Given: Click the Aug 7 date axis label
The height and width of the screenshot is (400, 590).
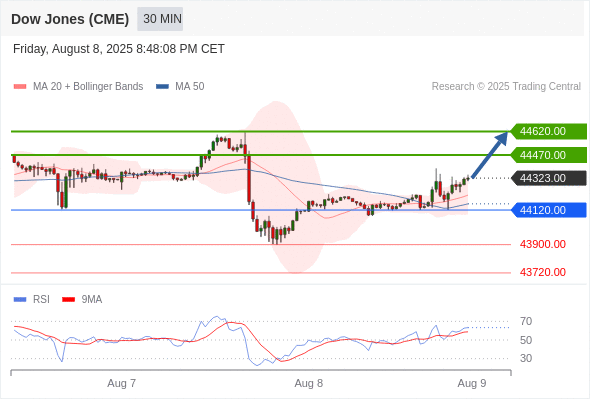Looking at the screenshot, I should [x=121, y=383].
